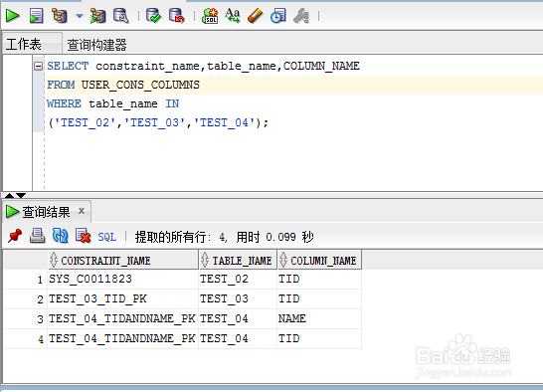Print the query results with the printer icon
543x392 pixels.
[x=37, y=236]
